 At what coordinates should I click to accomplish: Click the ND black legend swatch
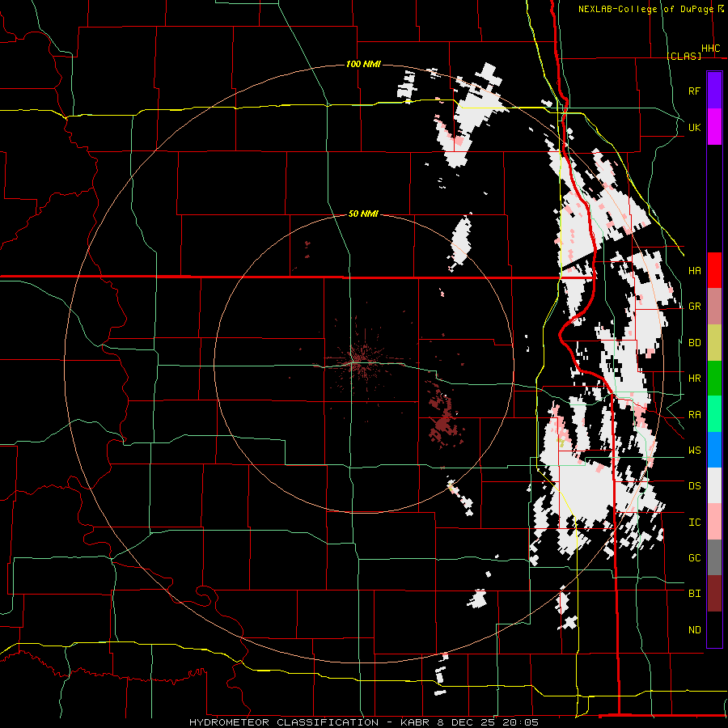tap(714, 629)
